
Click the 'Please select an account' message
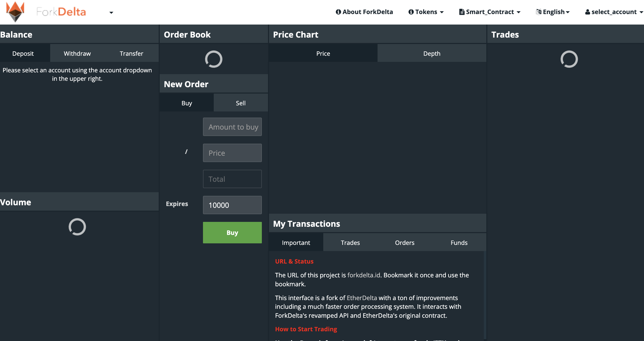[x=77, y=74]
